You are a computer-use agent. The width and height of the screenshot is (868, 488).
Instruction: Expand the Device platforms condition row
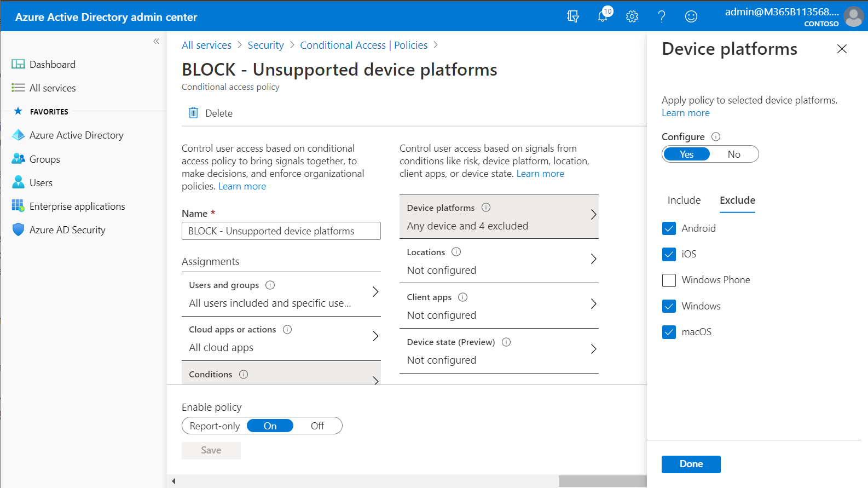pos(499,216)
